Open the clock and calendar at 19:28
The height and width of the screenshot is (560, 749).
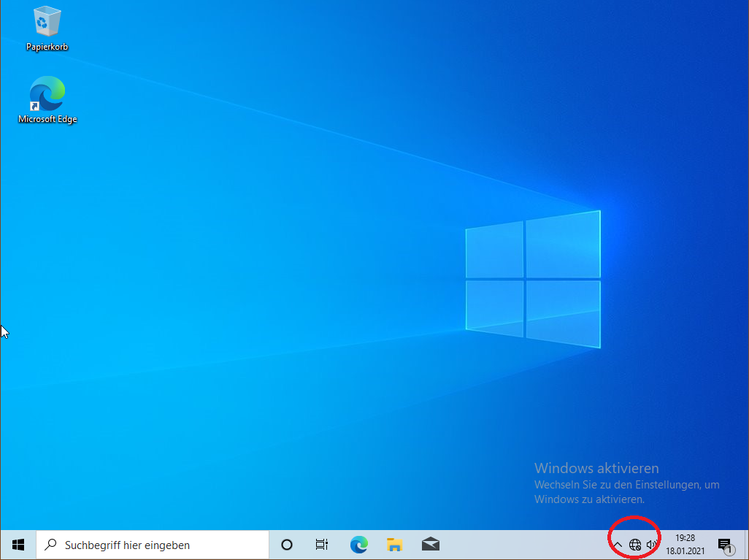pos(685,545)
